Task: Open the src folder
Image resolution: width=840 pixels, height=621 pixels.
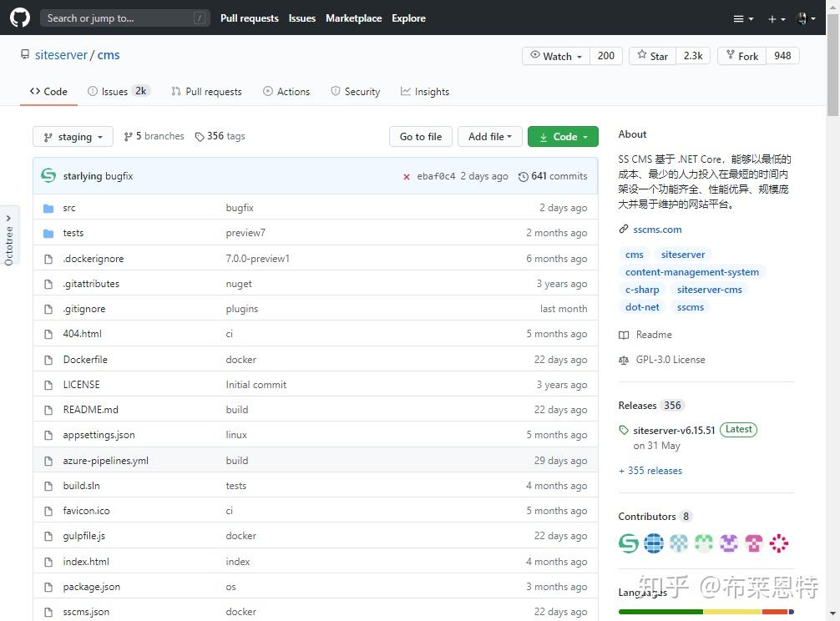Action: pyautogui.click(x=70, y=207)
